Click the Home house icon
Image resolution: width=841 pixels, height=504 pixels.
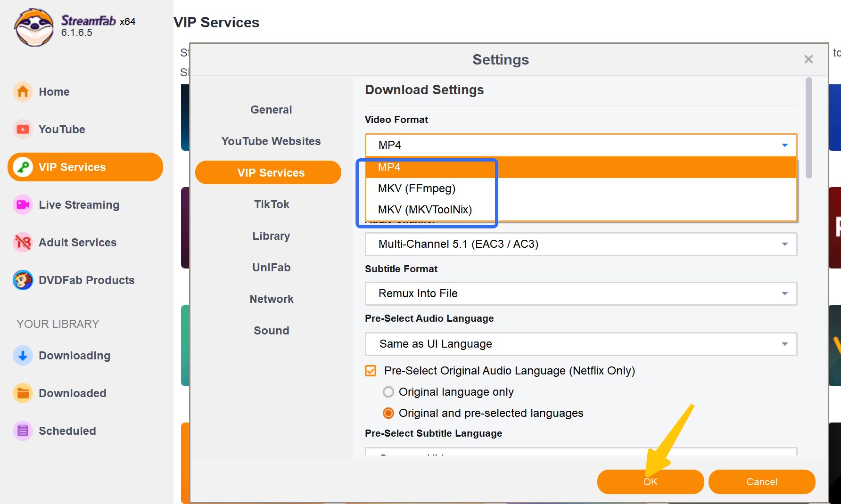(x=23, y=91)
